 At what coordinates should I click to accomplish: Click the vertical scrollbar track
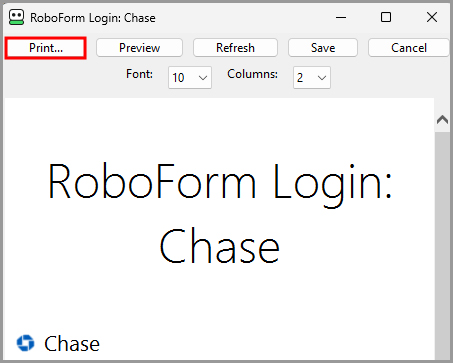pyautogui.click(x=442, y=245)
